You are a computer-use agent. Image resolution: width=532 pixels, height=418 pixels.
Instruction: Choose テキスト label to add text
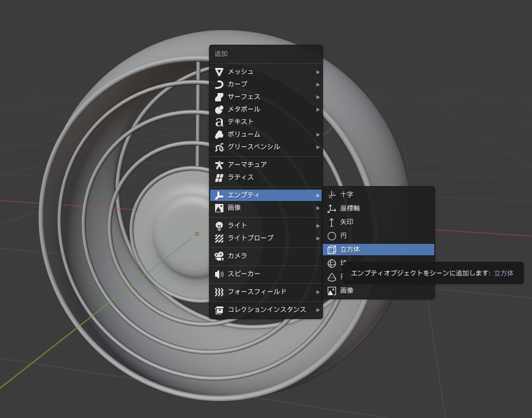[241, 122]
